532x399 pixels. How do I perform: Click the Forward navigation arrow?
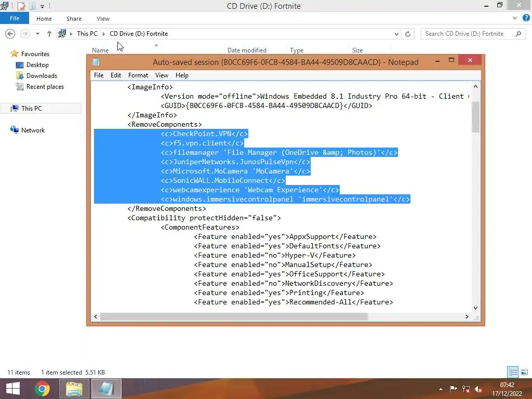tap(25, 34)
